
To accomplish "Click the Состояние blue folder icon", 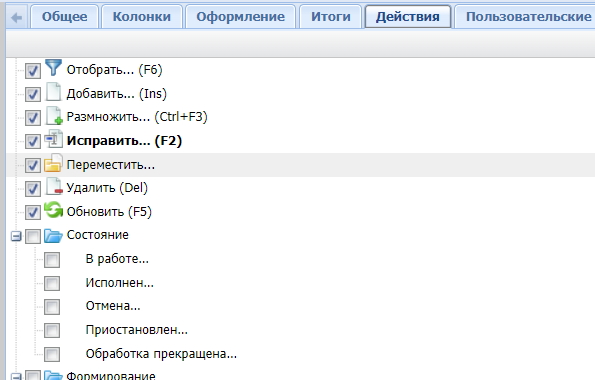I will [x=53, y=236].
